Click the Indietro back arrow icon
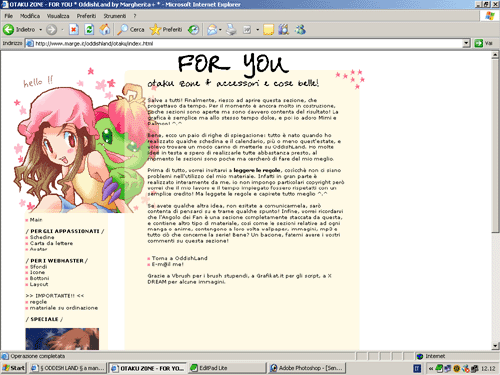The image size is (500, 375). tap(8, 30)
